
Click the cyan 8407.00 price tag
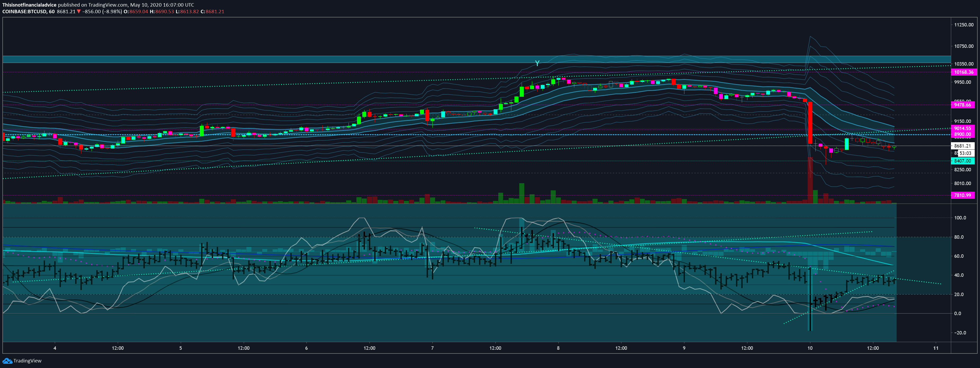[963, 161]
